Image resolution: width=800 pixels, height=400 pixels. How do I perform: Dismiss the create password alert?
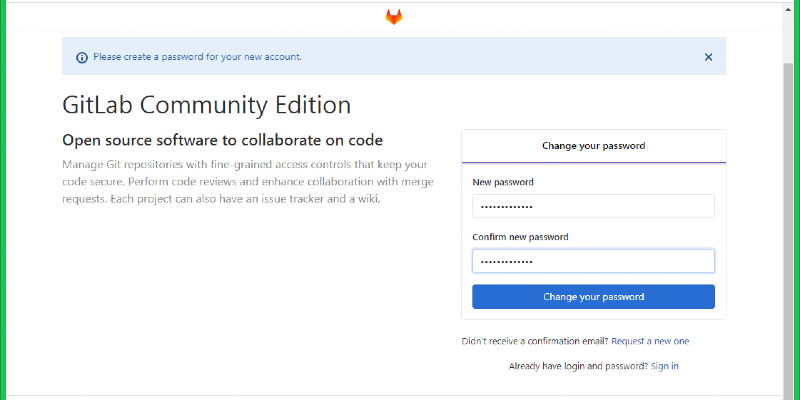point(708,57)
